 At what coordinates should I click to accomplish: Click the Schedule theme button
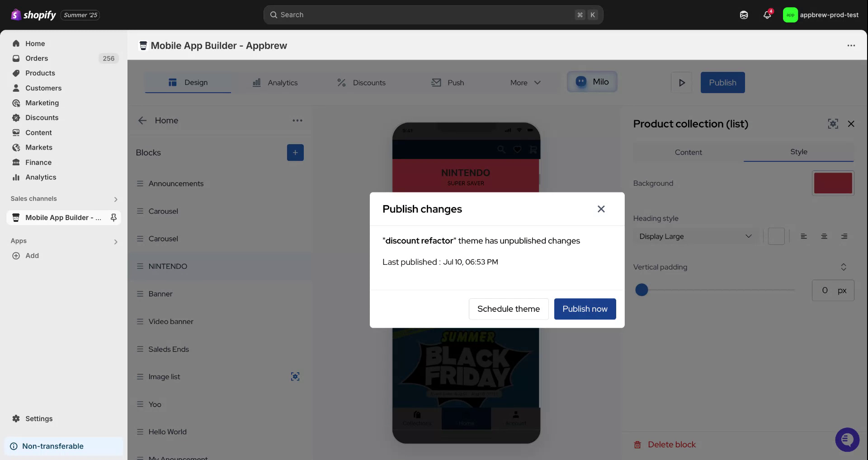point(508,309)
